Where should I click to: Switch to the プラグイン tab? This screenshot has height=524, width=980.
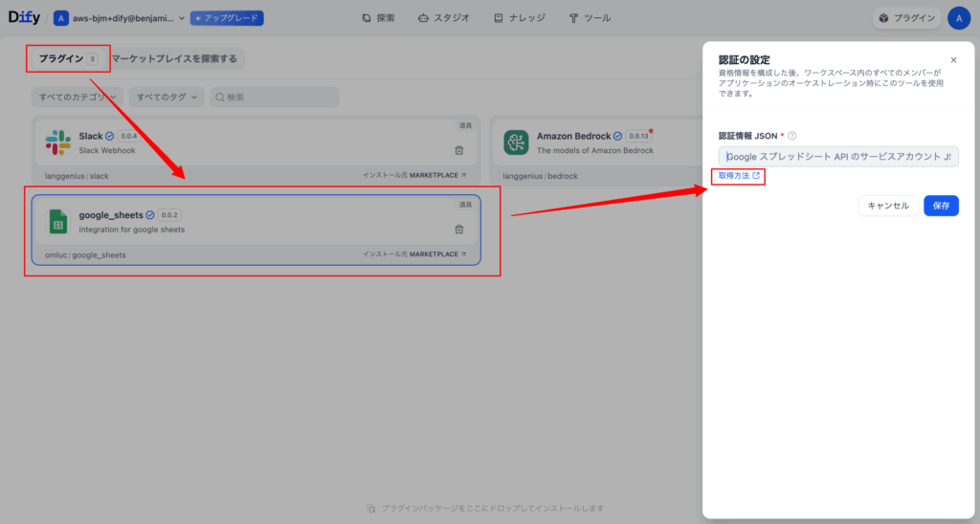(68, 58)
